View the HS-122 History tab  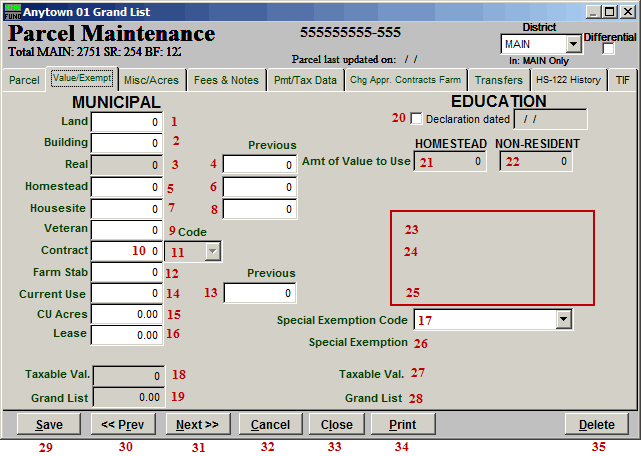point(568,80)
